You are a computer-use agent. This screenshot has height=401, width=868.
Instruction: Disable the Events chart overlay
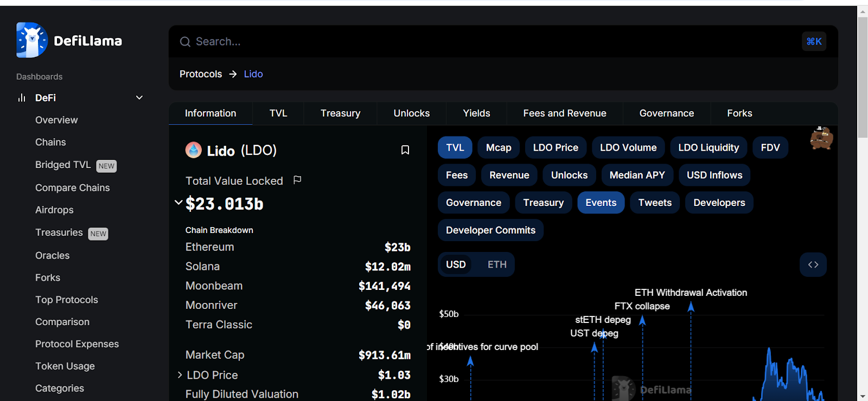tap(601, 203)
